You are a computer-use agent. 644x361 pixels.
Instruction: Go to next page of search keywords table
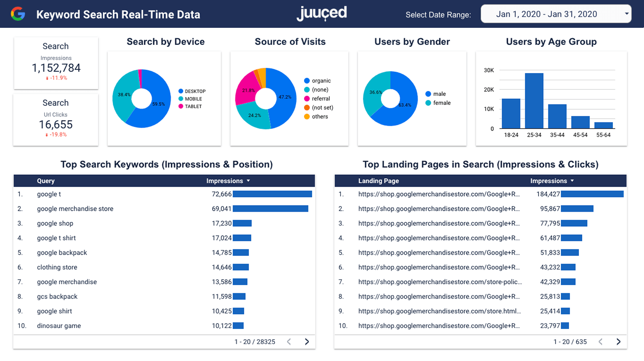pyautogui.click(x=307, y=342)
